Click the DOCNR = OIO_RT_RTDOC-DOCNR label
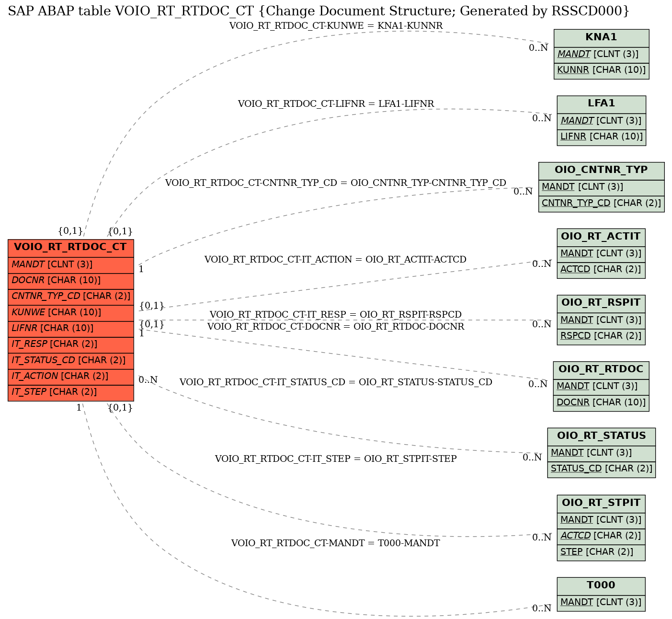 (336, 326)
